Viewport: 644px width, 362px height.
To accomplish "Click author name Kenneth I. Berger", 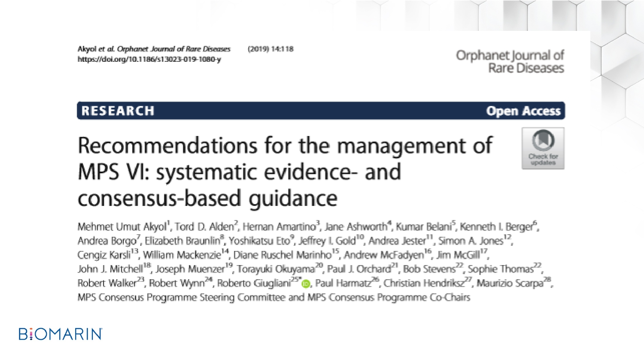I will click(496, 227).
